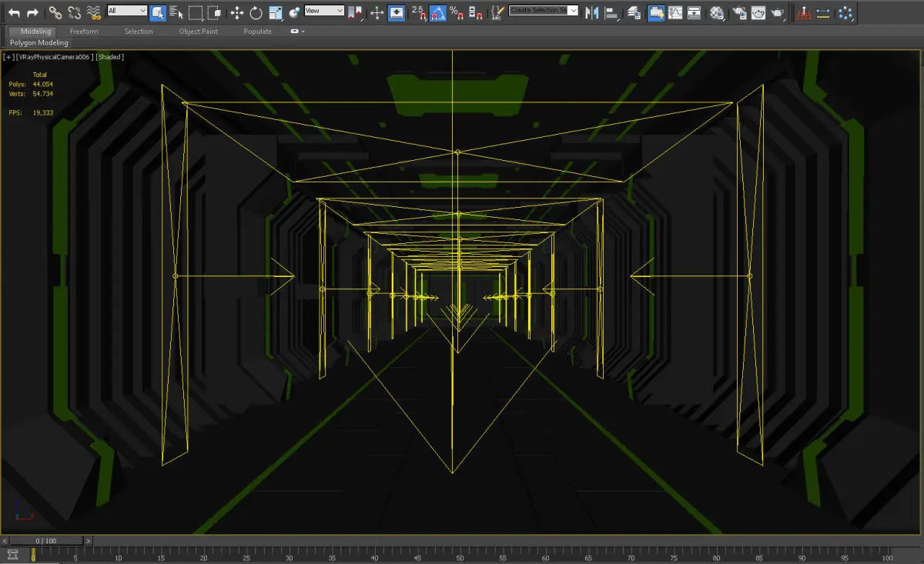This screenshot has width=924, height=564.
Task: Click the Align tool icon
Action: pos(611,12)
